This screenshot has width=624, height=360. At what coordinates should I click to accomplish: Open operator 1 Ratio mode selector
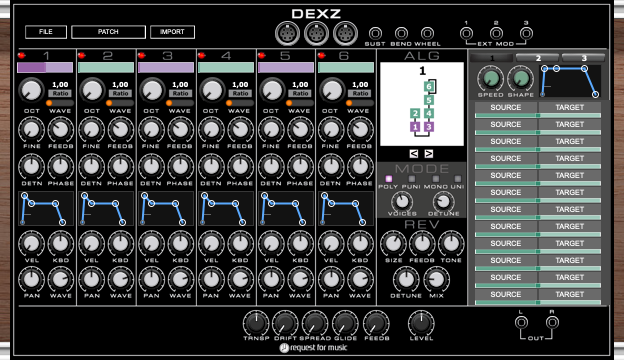tap(60, 93)
